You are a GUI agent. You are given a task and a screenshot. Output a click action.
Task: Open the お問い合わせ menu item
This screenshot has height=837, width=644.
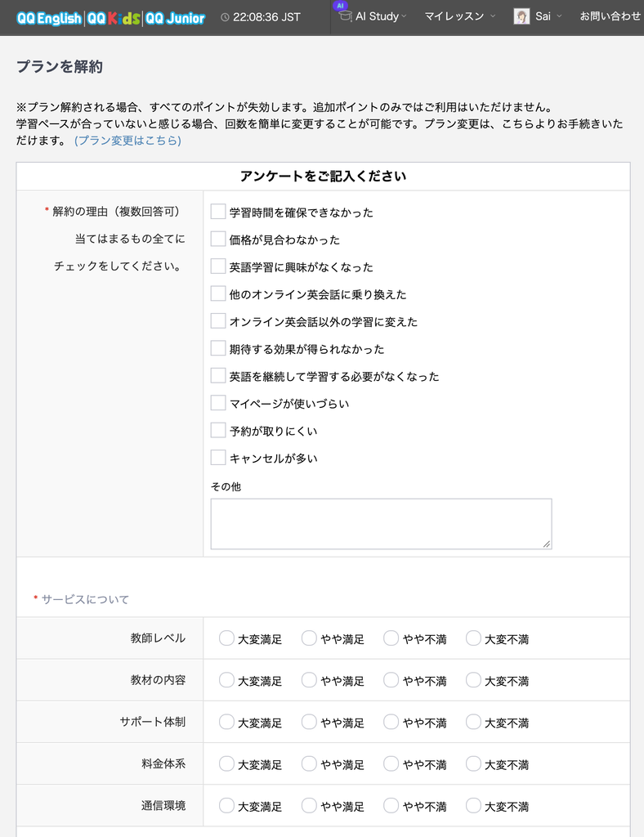click(611, 16)
